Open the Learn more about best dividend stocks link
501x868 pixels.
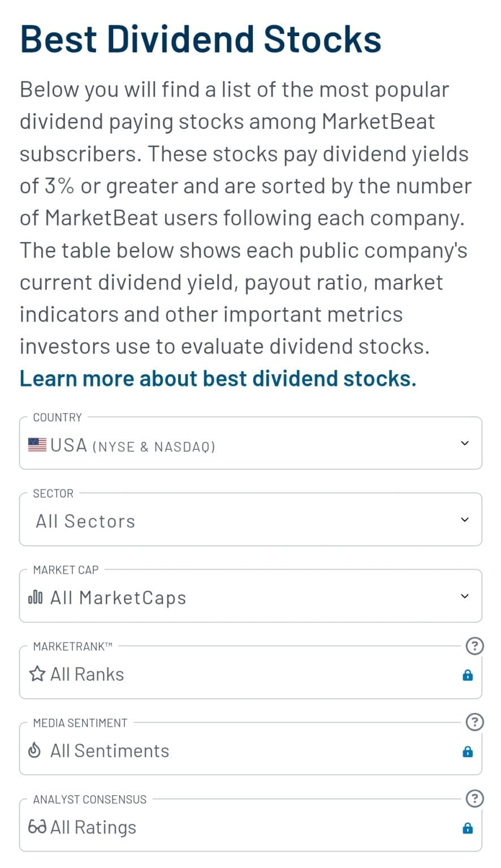[217, 377]
